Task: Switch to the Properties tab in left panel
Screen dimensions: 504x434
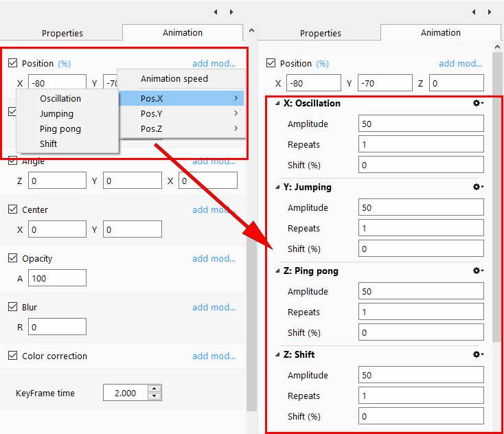Action: tap(62, 33)
